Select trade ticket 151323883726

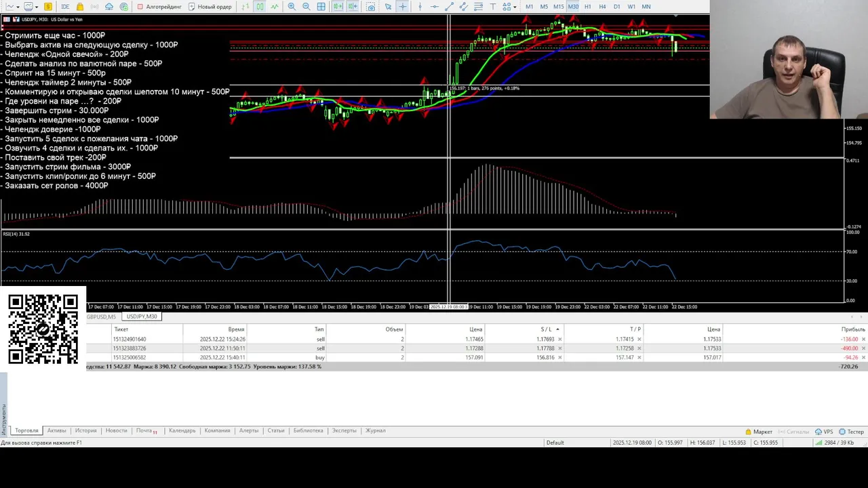coord(130,348)
